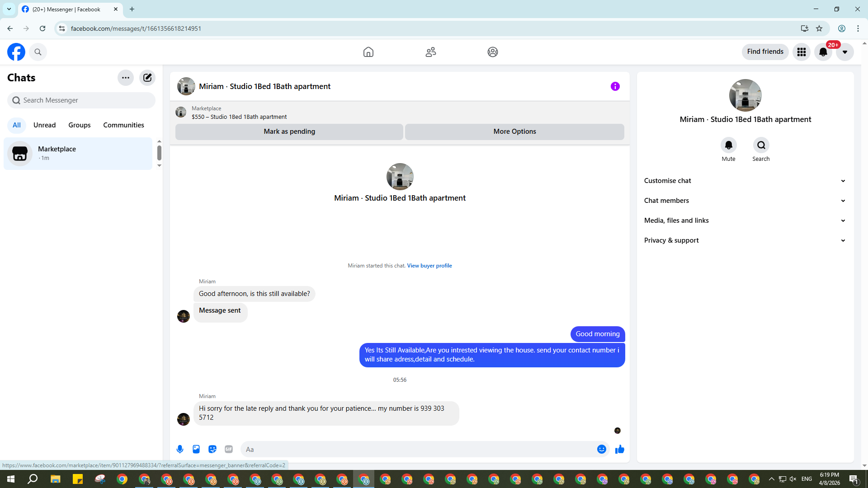Screen dimensions: 868x488
Task: Attach a file using the photo icon
Action: [196, 449]
